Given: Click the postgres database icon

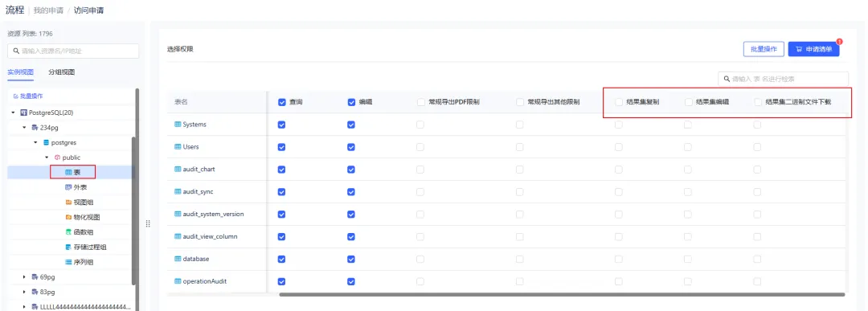Looking at the screenshot, I should pyautogui.click(x=46, y=142).
